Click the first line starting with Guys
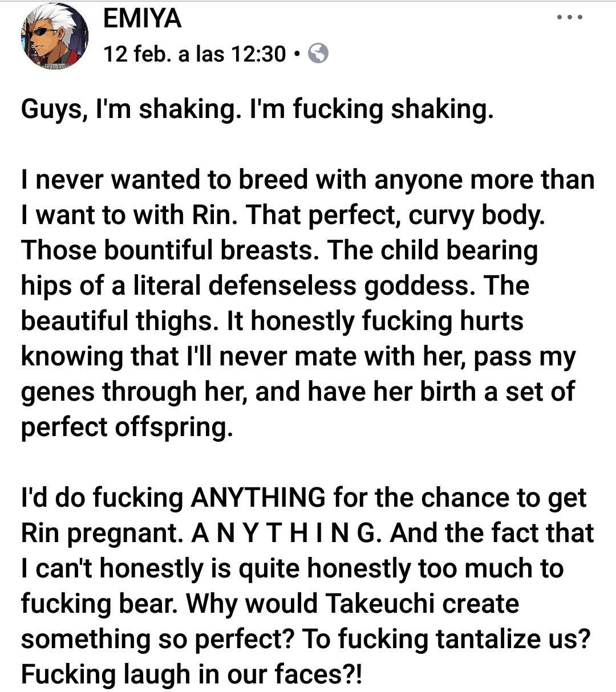 coord(257,109)
